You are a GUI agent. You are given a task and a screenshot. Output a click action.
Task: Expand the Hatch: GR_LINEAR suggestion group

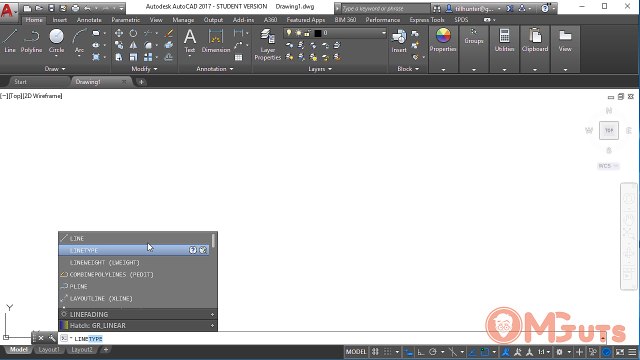click(212, 326)
